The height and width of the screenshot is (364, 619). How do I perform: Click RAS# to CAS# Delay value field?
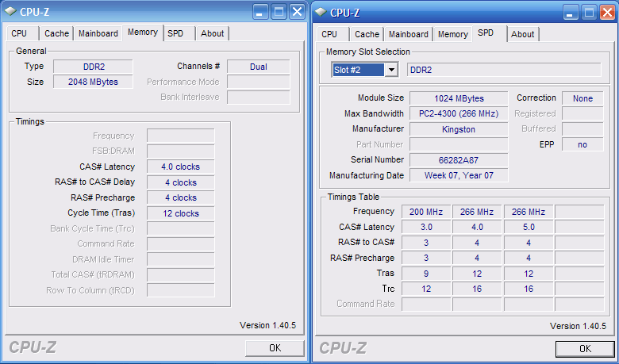[181, 182]
